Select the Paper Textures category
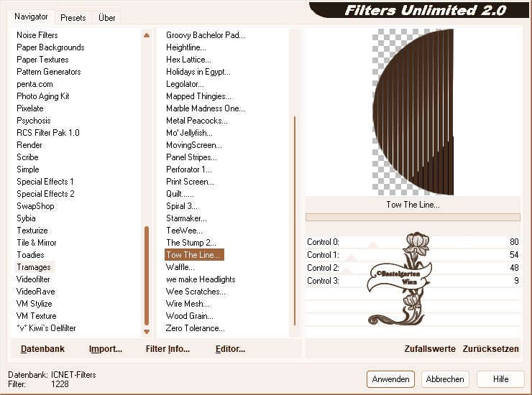 tap(42, 60)
